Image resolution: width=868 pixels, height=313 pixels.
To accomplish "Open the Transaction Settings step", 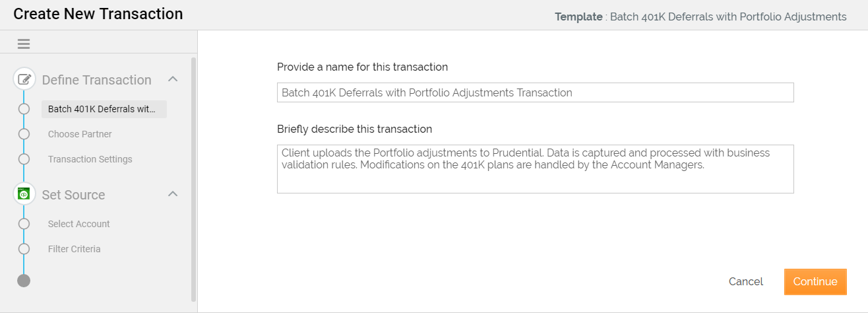I will coord(90,159).
